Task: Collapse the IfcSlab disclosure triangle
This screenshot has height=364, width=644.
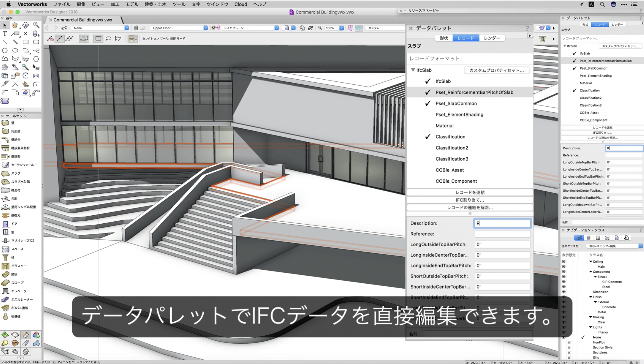Action: click(413, 70)
